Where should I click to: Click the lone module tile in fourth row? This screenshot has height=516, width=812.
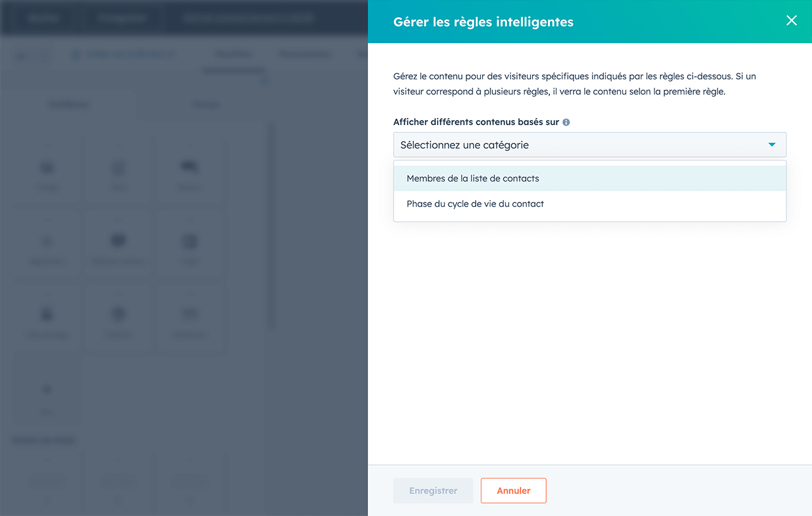[x=46, y=389]
